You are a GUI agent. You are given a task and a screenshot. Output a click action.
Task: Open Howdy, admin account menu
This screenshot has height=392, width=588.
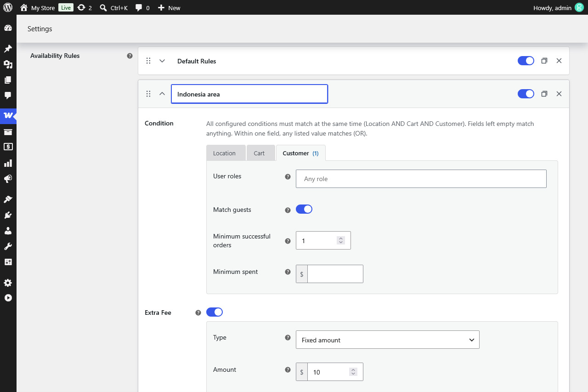tap(558, 7)
